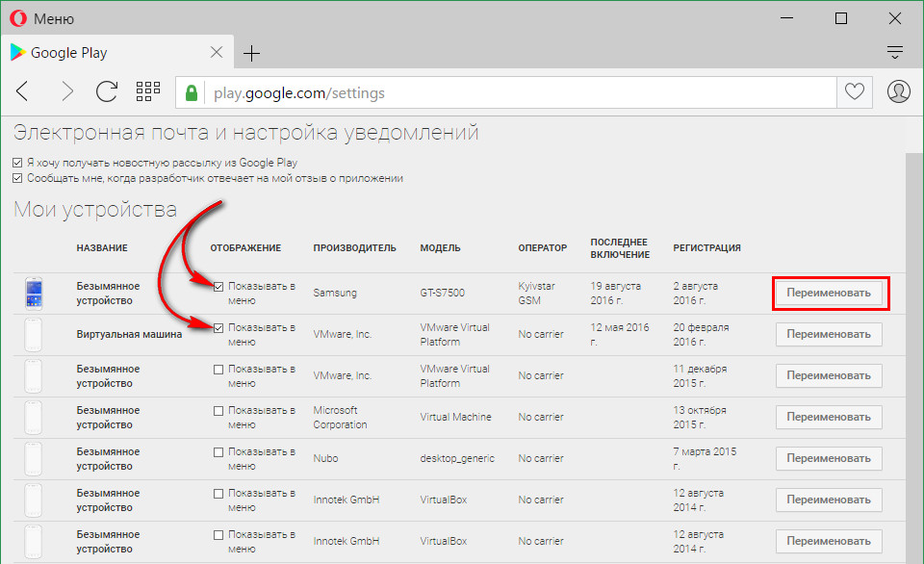Click the '11 декабря 2015 г.' registration date
Screen dimensions: 924x564
(x=700, y=375)
